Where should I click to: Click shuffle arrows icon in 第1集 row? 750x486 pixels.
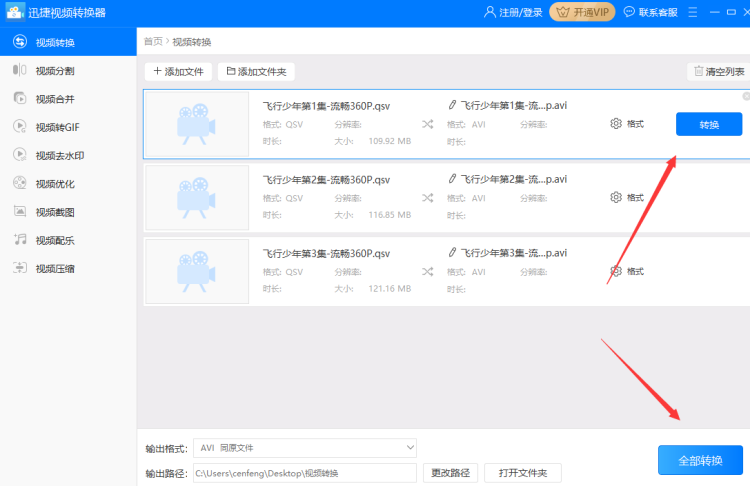pyautogui.click(x=428, y=124)
